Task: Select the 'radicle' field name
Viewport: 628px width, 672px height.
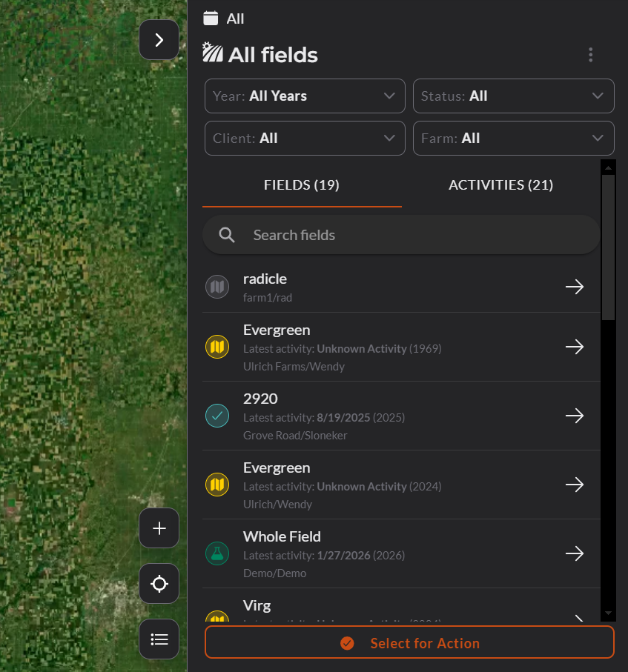Action: 265,279
